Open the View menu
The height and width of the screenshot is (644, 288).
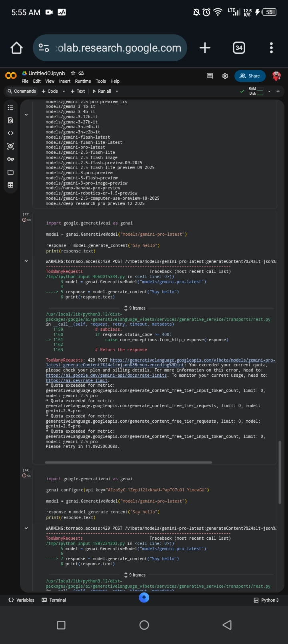50,81
